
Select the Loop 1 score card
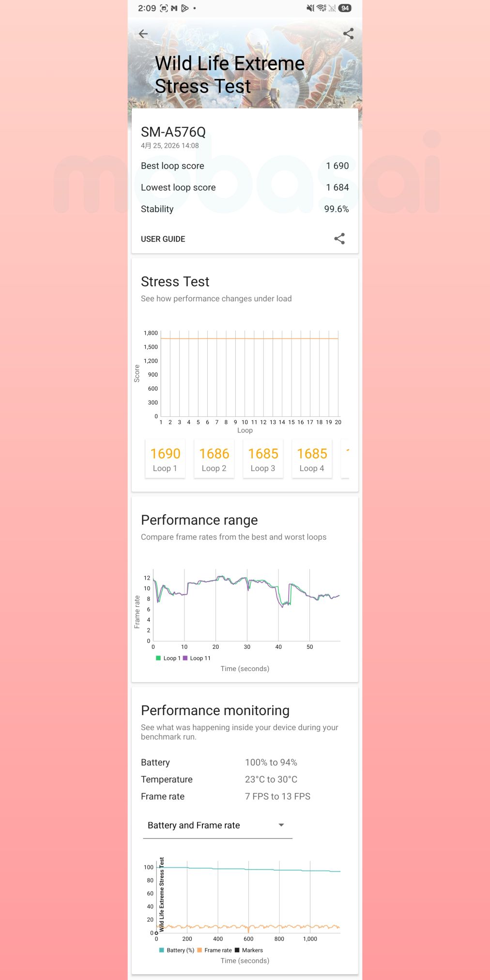click(x=165, y=459)
